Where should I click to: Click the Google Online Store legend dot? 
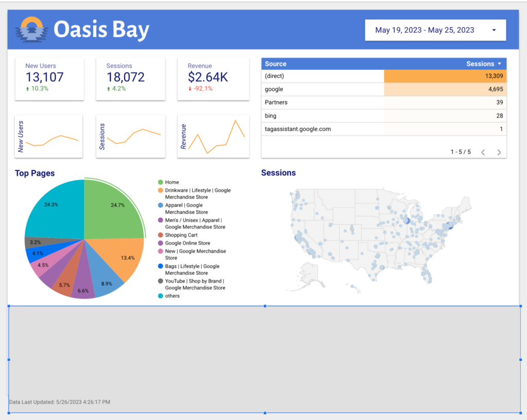coord(161,243)
